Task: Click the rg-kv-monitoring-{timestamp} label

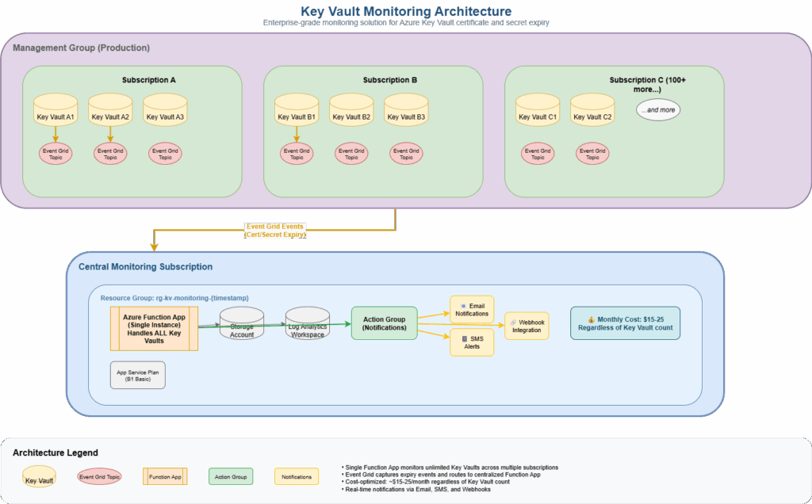Action: (x=174, y=297)
